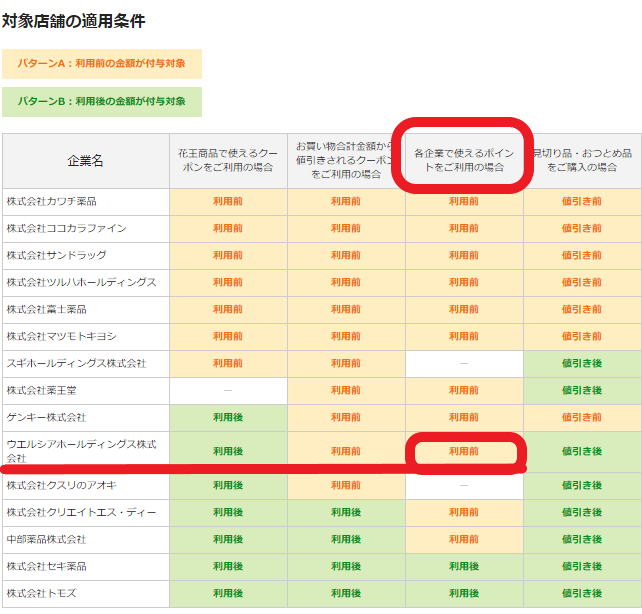Click the dash in 薬王堂 花王クーポン cell
The width and height of the screenshot is (642, 614).
(x=228, y=391)
